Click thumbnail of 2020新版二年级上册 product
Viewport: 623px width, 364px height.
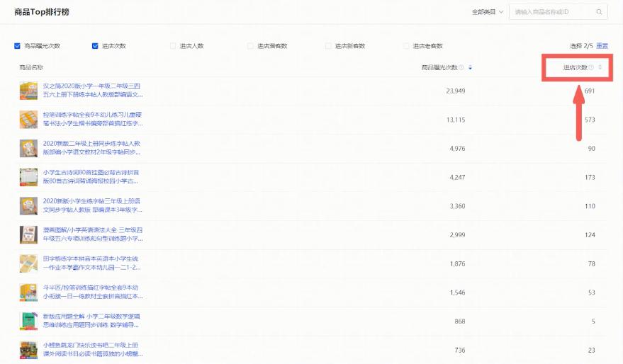(28, 149)
